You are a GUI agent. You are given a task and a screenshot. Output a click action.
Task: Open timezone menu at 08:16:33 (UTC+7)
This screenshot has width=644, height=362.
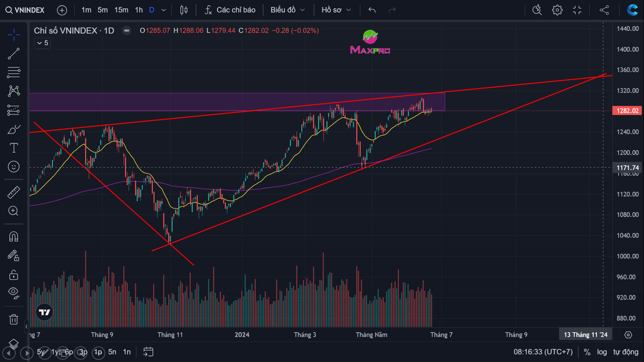coord(543,352)
